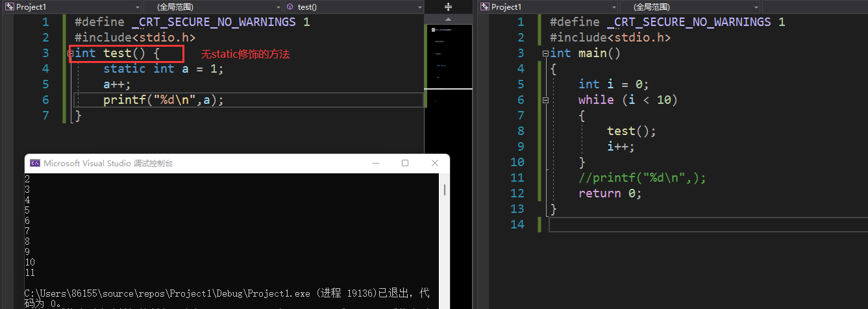Collapse the int test() function block

point(71,53)
